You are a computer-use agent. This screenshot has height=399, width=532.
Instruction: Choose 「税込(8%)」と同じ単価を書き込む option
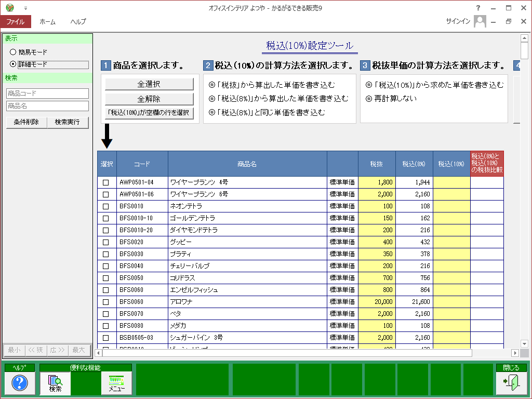[212, 112]
